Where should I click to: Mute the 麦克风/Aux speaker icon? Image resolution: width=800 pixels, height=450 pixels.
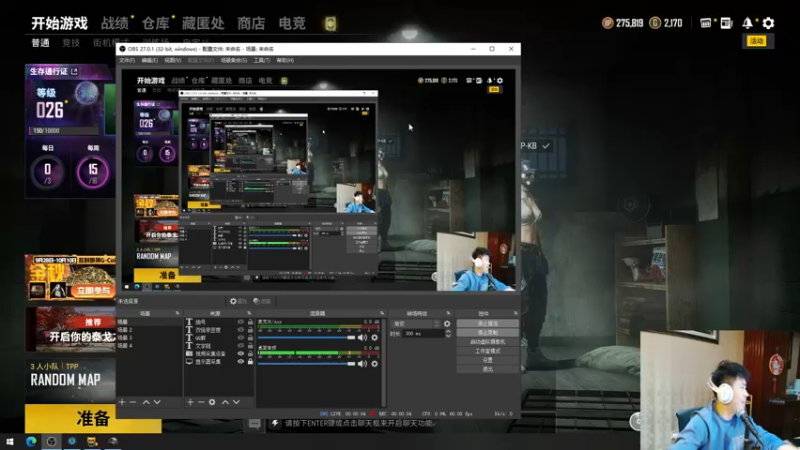tap(362, 338)
